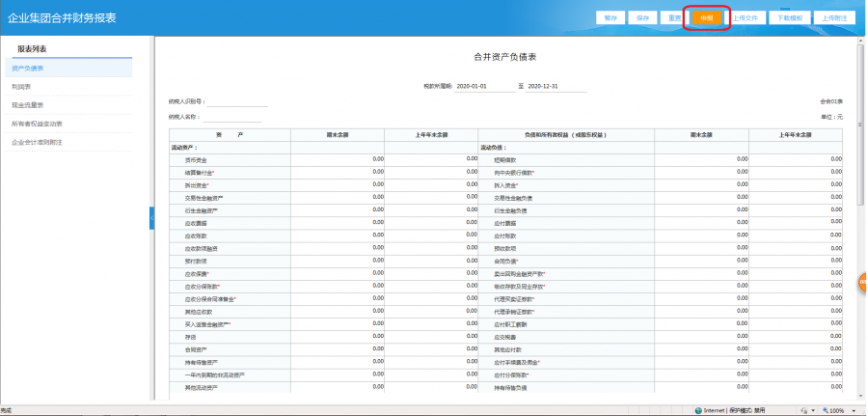
Task: Click the 向中央银行借款 row label
Action: click(x=513, y=174)
